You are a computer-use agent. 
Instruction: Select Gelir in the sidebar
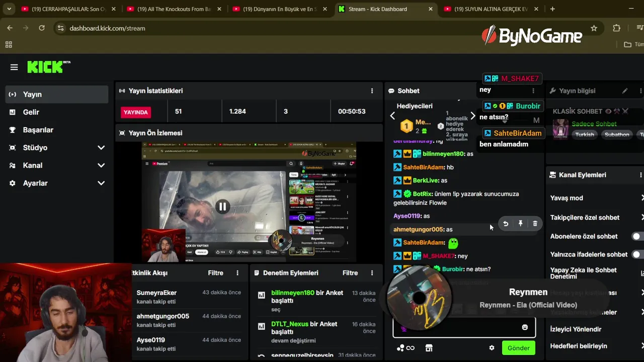pyautogui.click(x=57, y=112)
